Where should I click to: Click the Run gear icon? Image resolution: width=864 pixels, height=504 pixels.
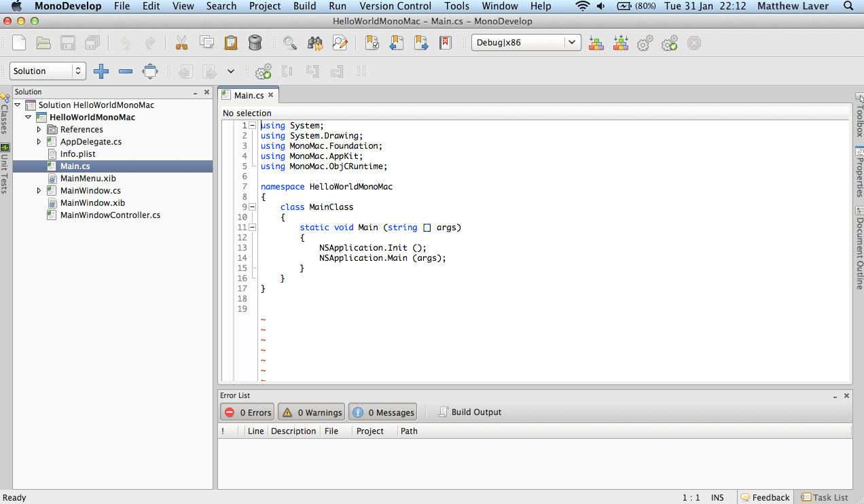[x=645, y=43]
